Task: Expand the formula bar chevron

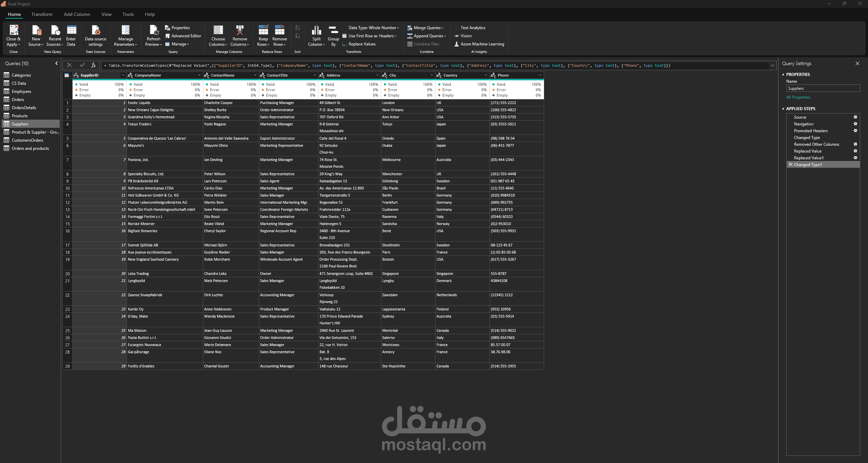Action: point(772,65)
